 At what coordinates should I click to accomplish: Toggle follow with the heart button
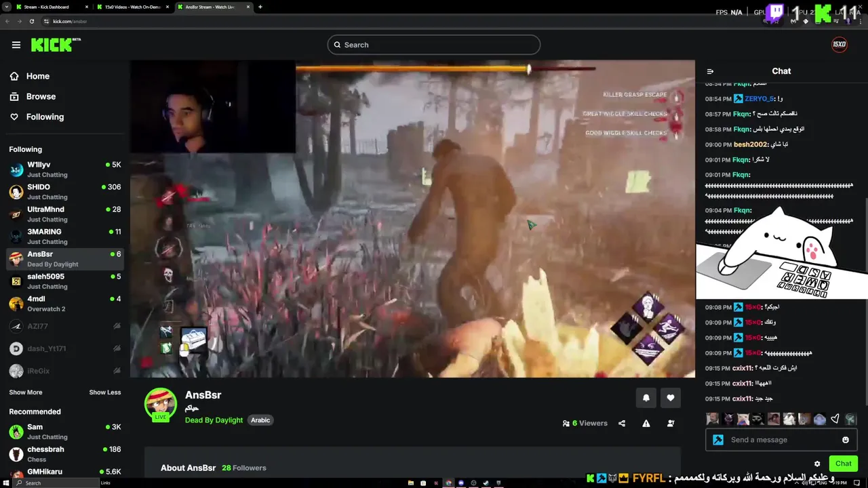[x=671, y=398]
